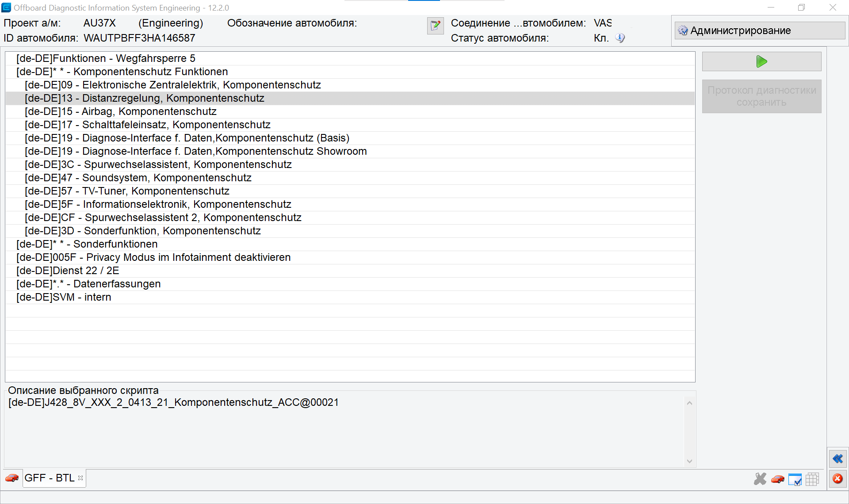849x504 pixels.
Task: Click the Кл. vehicle status value
Action: 601,38
